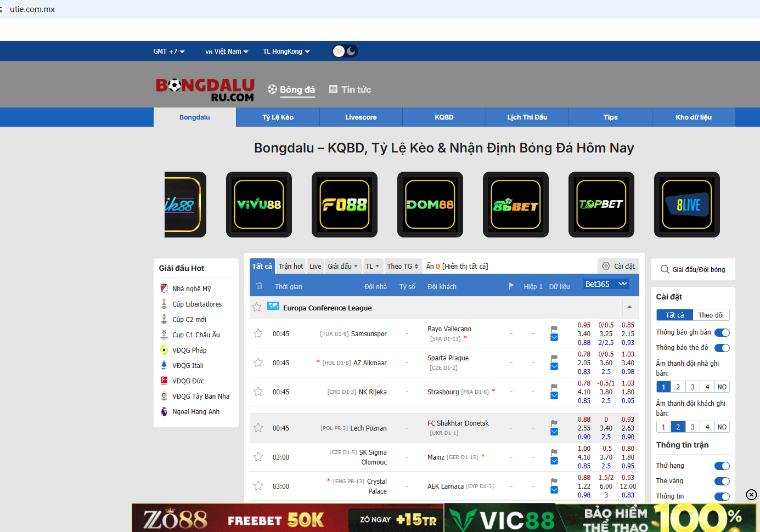The height and width of the screenshot is (532, 760).
Task: Toggle Thông báo thẻ đỏ switch
Action: tap(722, 348)
